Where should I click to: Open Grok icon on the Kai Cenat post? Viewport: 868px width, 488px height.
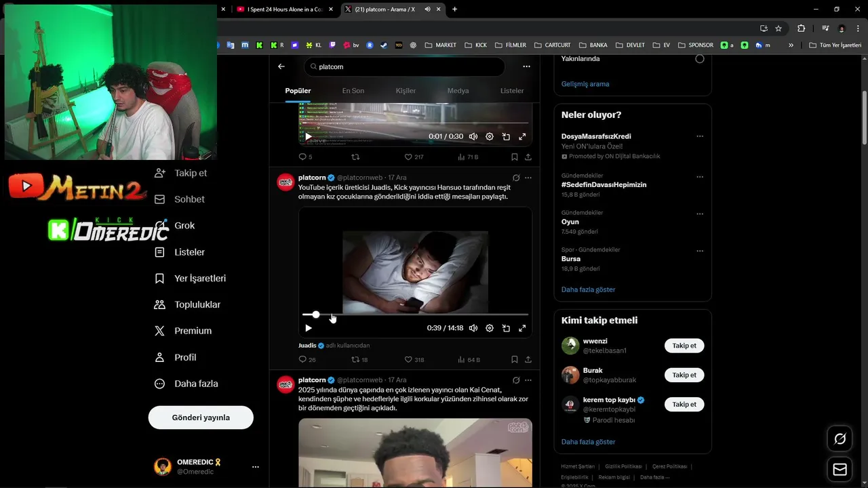516,380
